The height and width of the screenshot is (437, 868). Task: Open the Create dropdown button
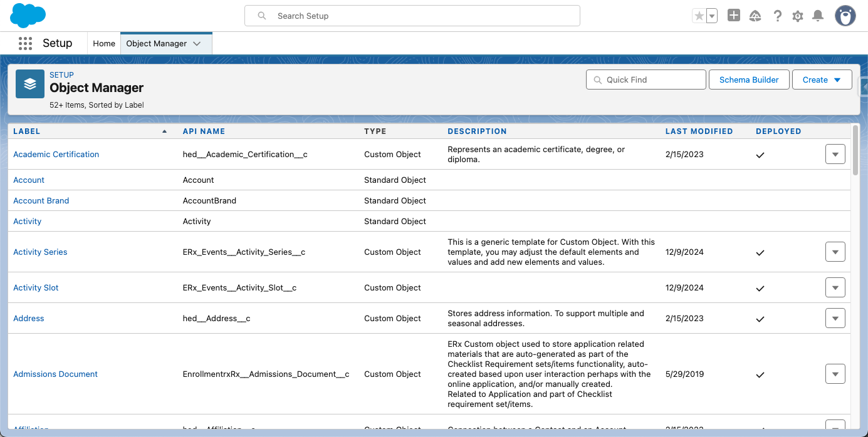(x=822, y=80)
